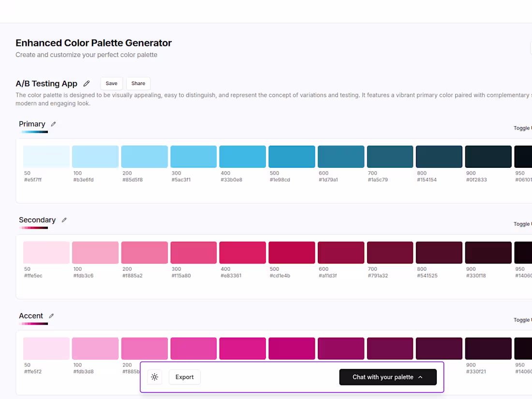Image resolution: width=532 pixels, height=399 pixels.
Task: Export the palette
Action: (x=184, y=377)
